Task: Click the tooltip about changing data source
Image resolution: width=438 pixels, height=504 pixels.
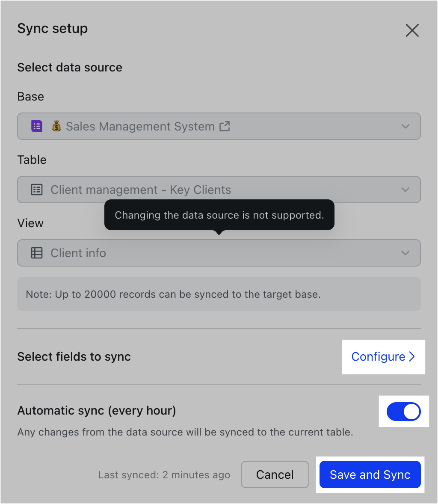Action: pyautogui.click(x=219, y=215)
